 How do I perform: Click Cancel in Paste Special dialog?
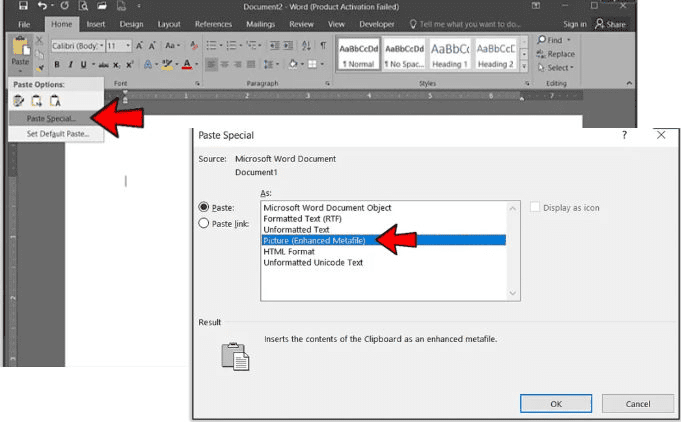(x=638, y=403)
